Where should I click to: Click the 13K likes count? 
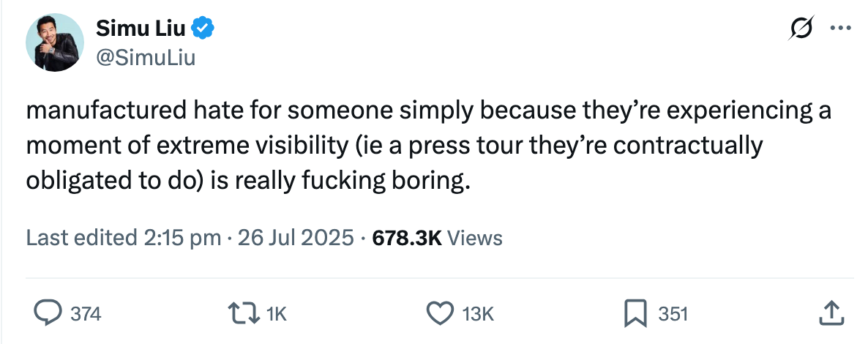pyautogui.click(x=479, y=315)
